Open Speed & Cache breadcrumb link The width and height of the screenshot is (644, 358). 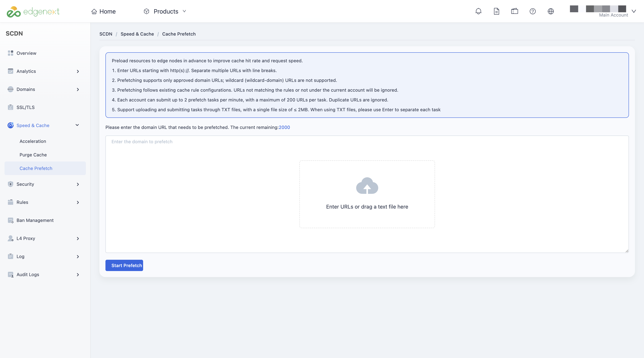tap(137, 34)
